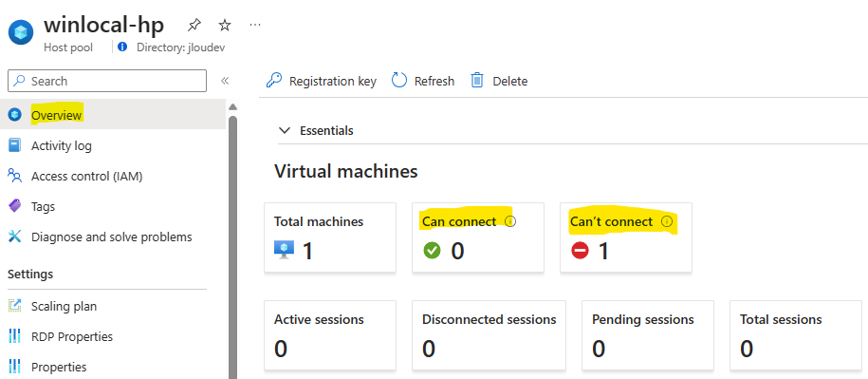Click the Total sessions tile
This screenshot has height=379, width=868.
[796, 335]
